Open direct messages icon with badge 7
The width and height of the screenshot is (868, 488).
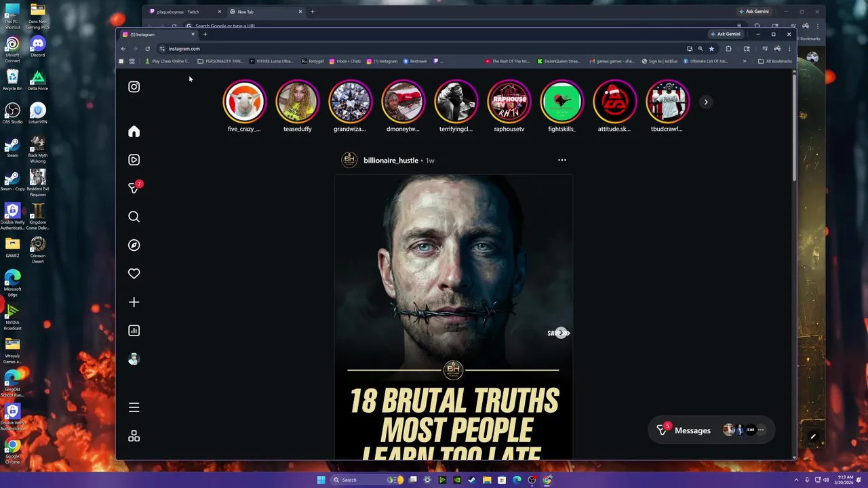click(134, 188)
